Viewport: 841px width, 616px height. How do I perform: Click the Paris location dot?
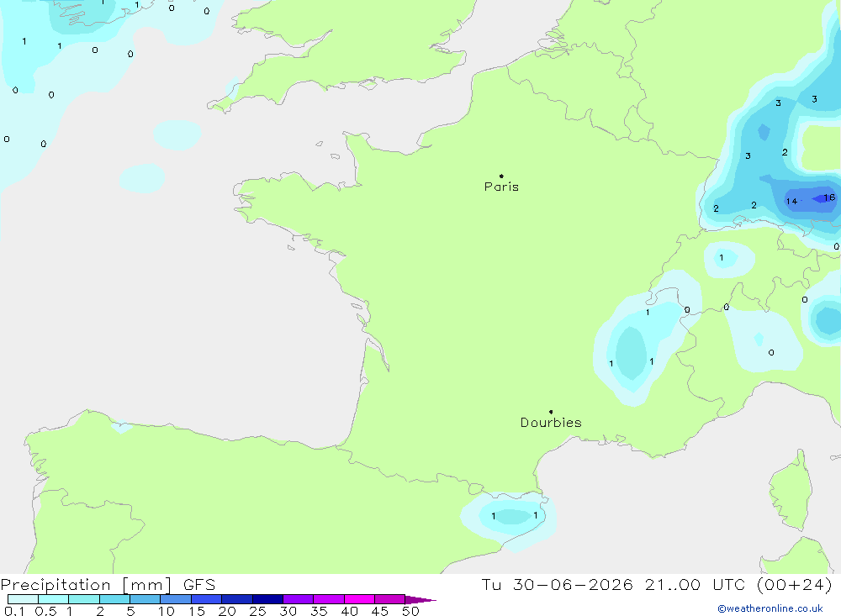(x=501, y=176)
